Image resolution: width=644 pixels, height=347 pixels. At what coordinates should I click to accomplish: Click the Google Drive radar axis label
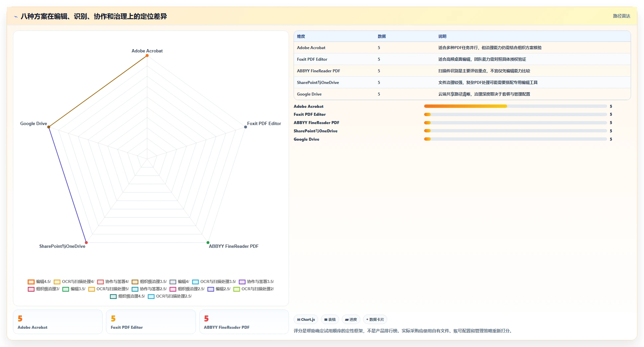[x=34, y=123]
